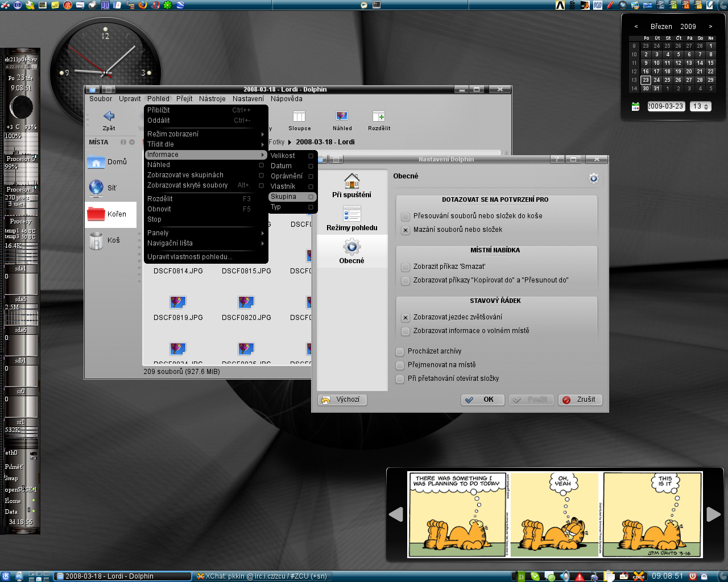Open the Navigační lišta submenu
This screenshot has height=582, width=728.
206,243
